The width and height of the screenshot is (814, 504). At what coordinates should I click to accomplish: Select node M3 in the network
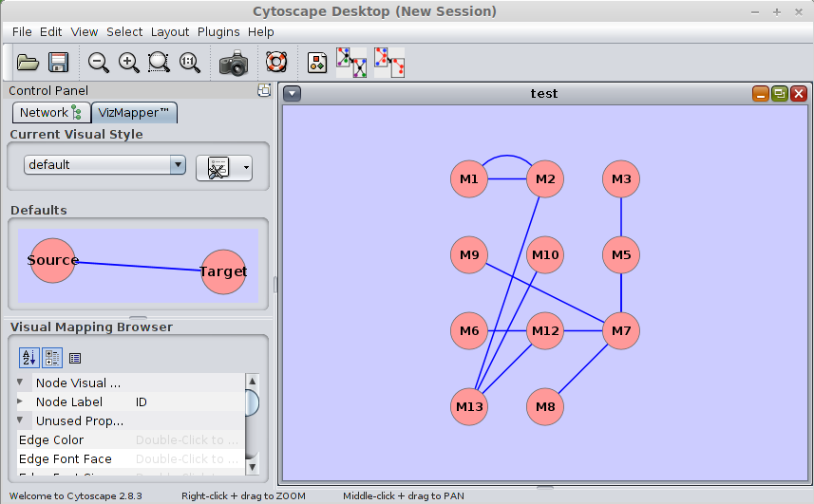tap(621, 178)
